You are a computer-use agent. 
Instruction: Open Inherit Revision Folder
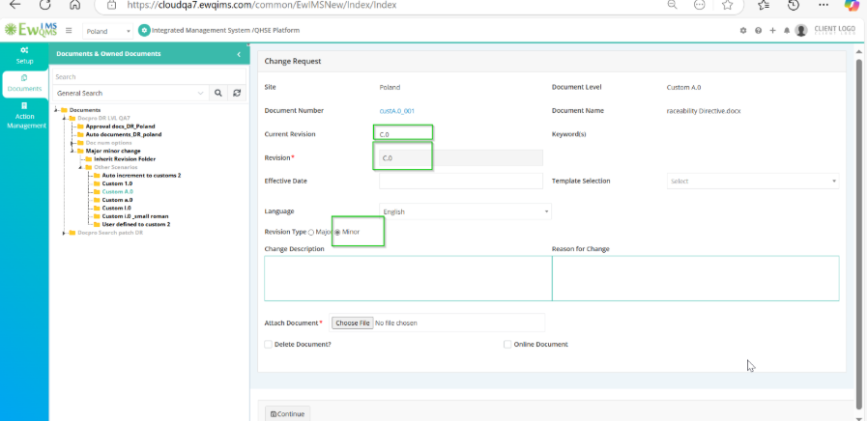coord(125,159)
